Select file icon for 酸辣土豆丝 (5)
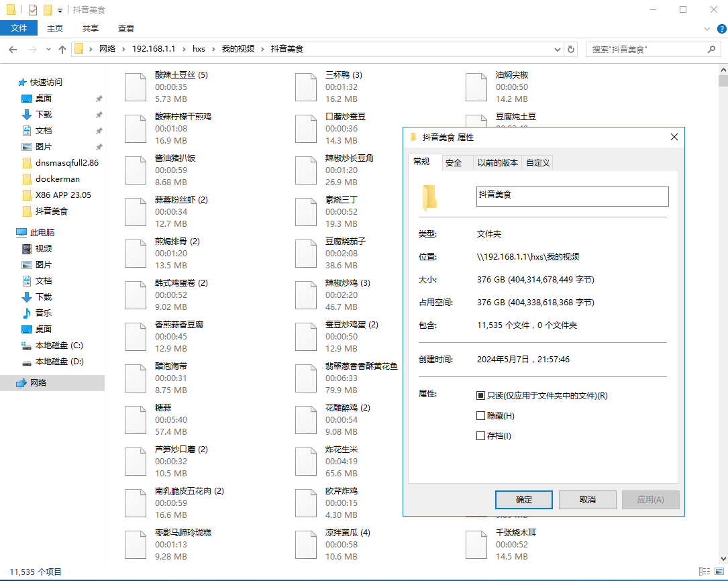Viewport: 728px width, 581px height. tap(136, 87)
